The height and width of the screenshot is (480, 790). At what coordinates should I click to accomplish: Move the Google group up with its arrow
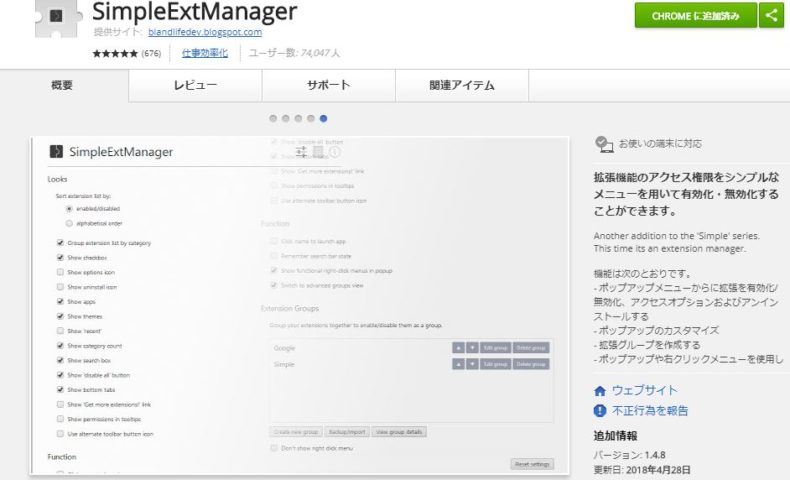[x=458, y=348]
